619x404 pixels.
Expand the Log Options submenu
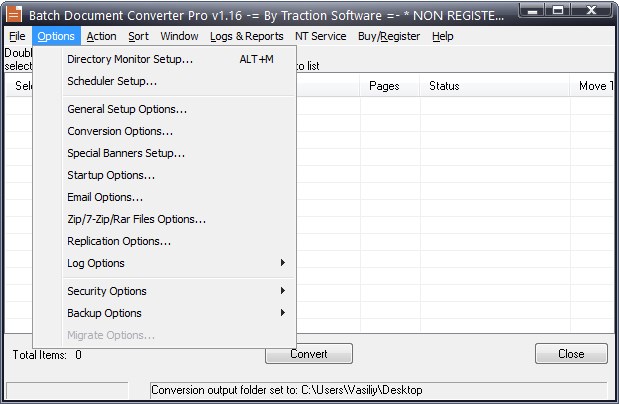(96, 263)
